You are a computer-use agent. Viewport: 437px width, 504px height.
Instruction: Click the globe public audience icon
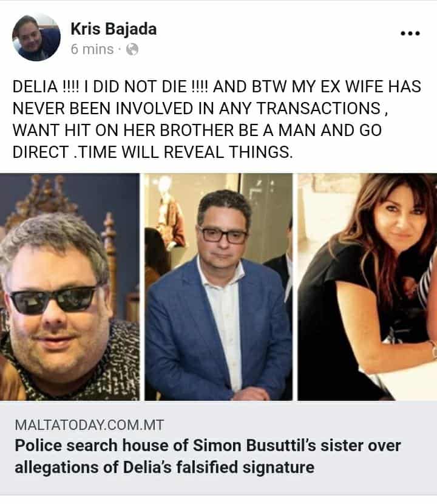pyautogui.click(x=132, y=50)
